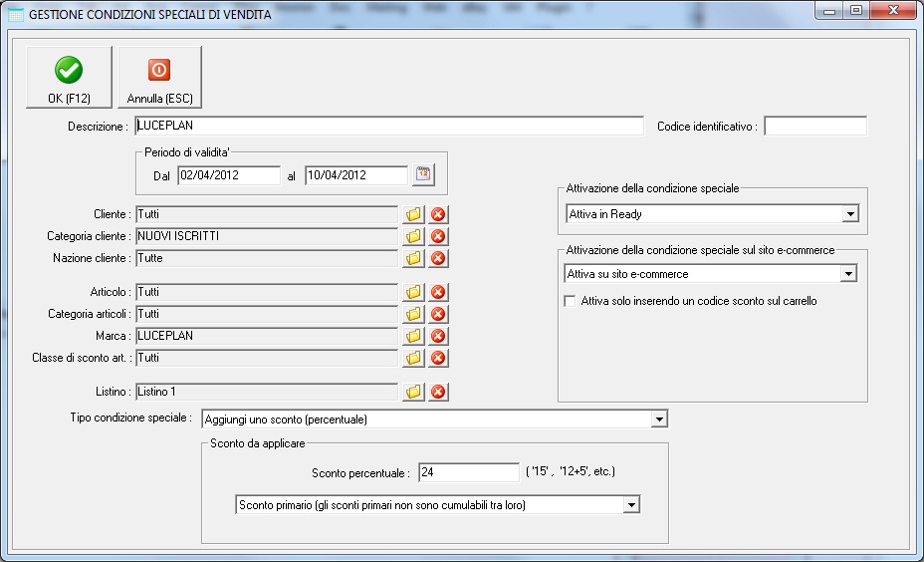Screen dimensions: 924x562
Task: Click the Nazione cliente field showing Tutte
Action: pos(267,258)
